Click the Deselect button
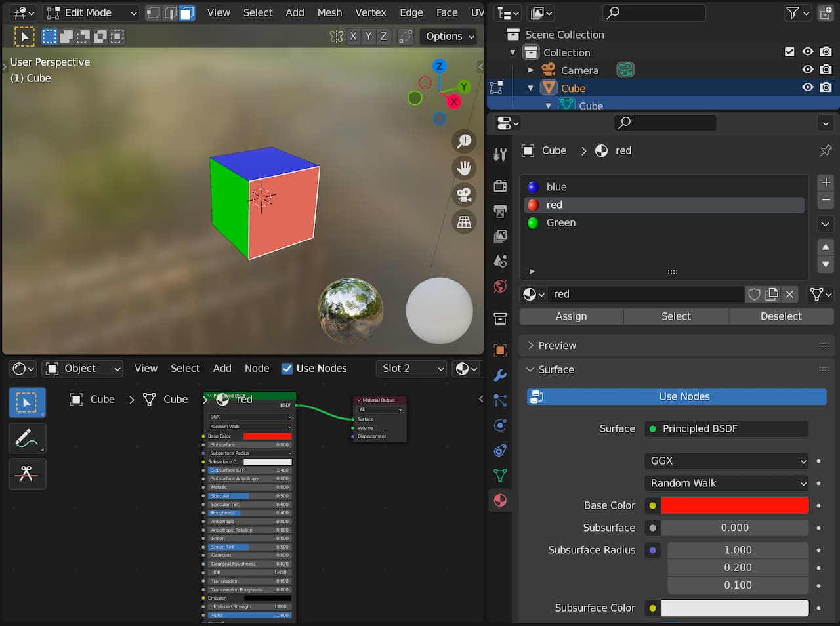Viewport: 840px width, 626px height. [x=780, y=316]
